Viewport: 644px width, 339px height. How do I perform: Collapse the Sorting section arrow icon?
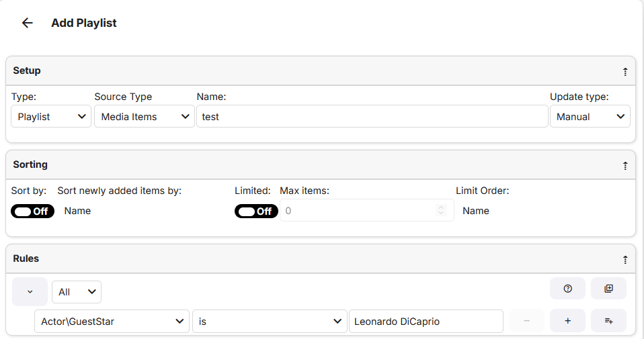click(625, 165)
